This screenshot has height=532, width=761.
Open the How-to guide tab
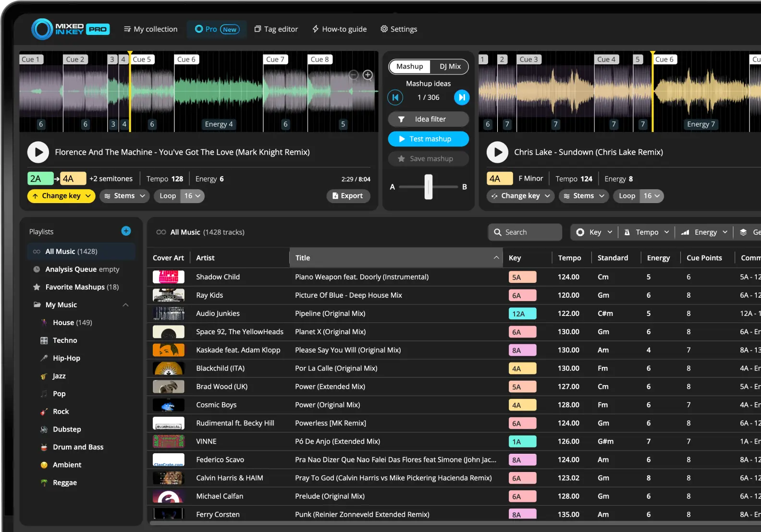click(x=340, y=29)
